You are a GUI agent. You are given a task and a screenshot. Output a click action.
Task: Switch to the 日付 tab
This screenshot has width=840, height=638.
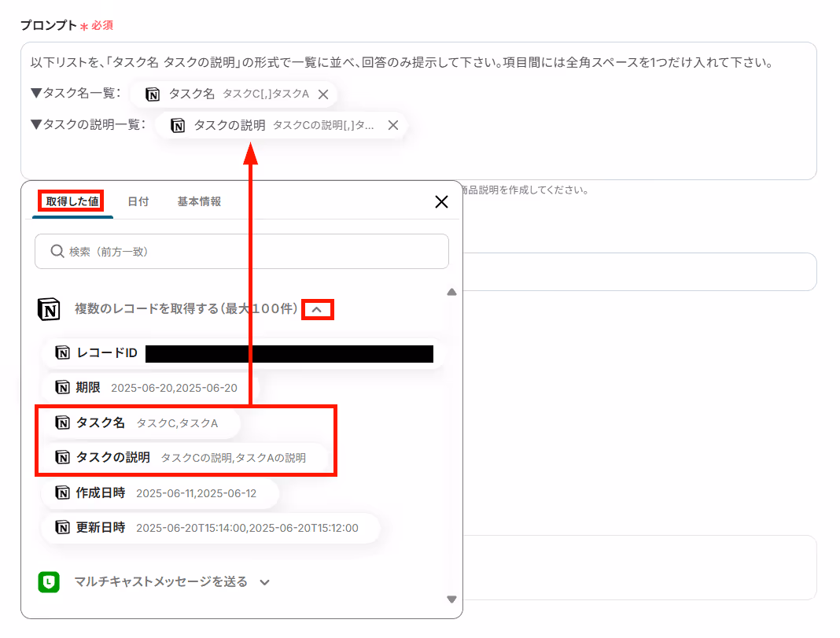click(138, 201)
